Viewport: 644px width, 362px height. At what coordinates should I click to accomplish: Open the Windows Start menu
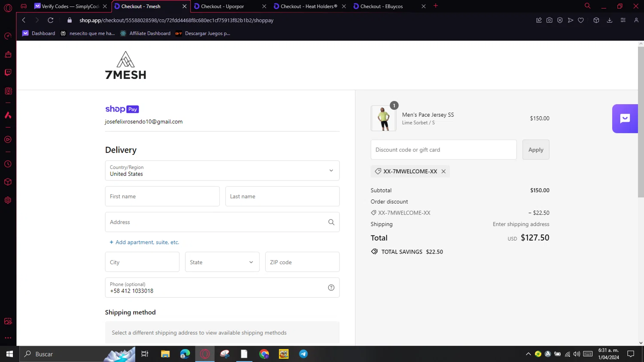(9, 354)
